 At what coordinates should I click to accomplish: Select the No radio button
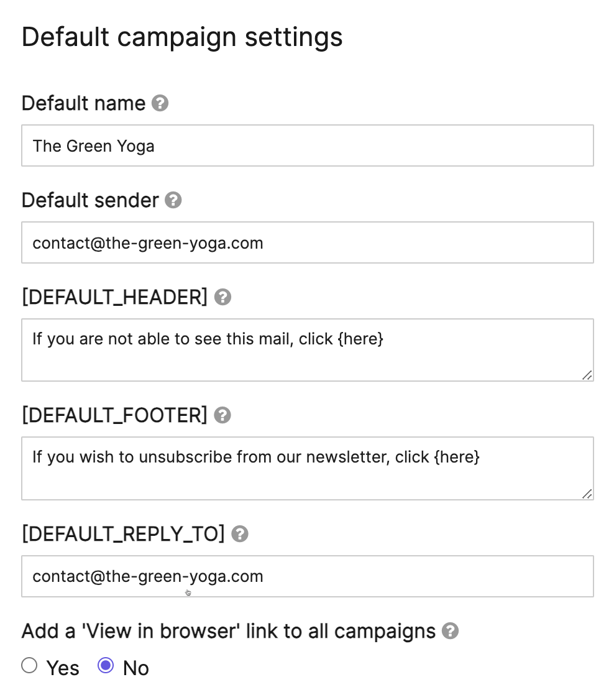(x=106, y=665)
